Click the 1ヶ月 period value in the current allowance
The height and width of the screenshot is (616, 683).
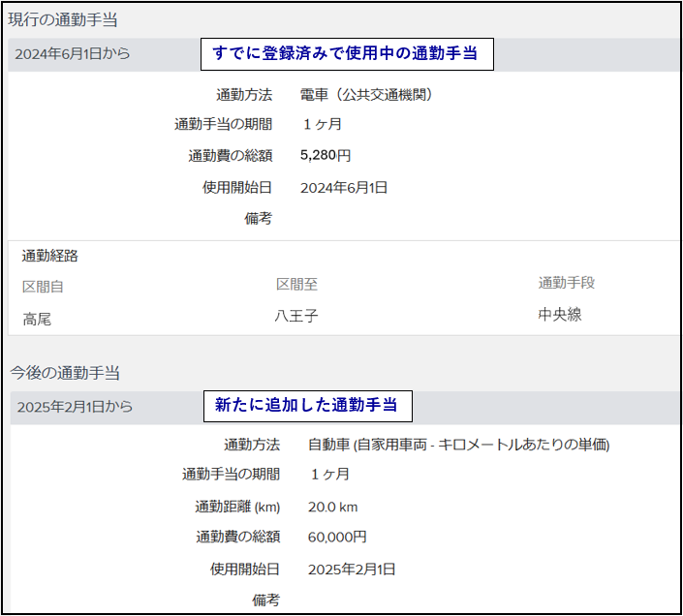pos(322,124)
